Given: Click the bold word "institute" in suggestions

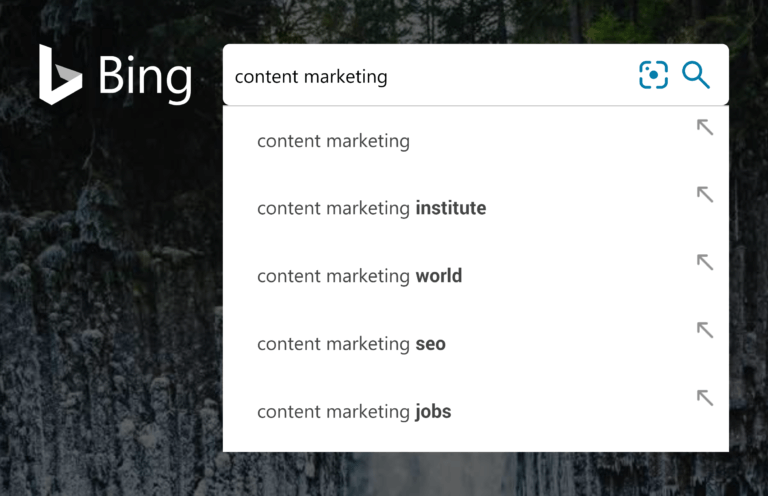Looking at the screenshot, I should click(451, 209).
